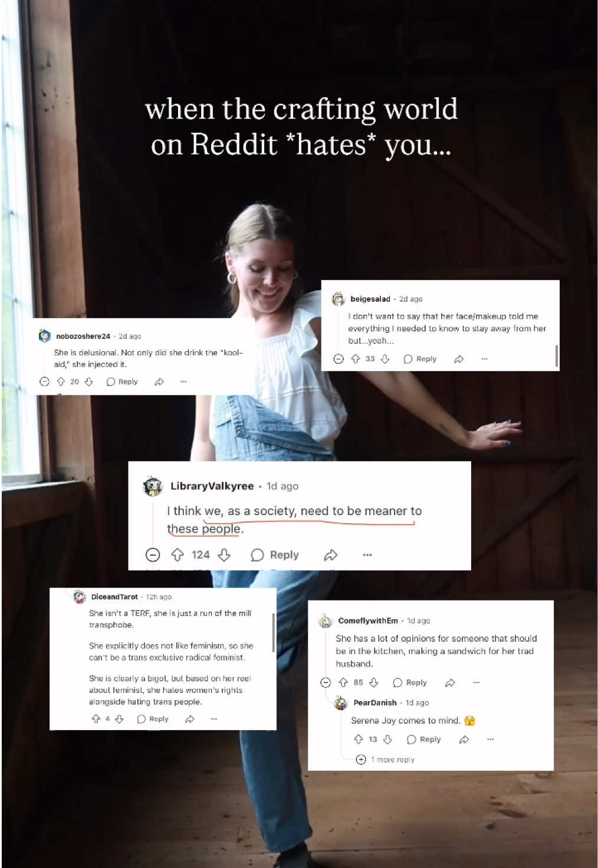Reply to the LibraryValkyree comment
598x868 pixels.
click(275, 555)
